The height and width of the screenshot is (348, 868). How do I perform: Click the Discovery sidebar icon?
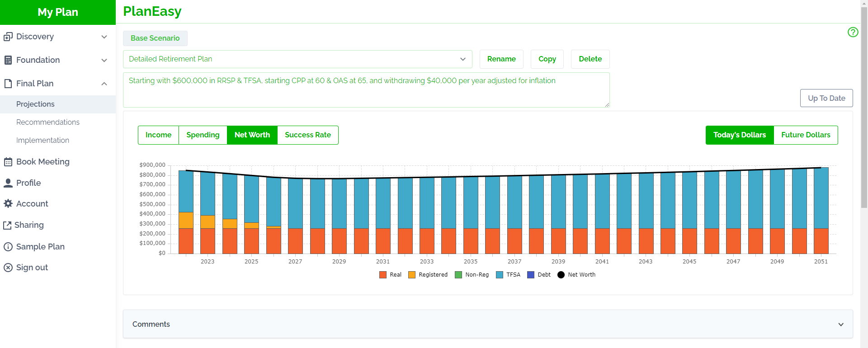(x=8, y=37)
